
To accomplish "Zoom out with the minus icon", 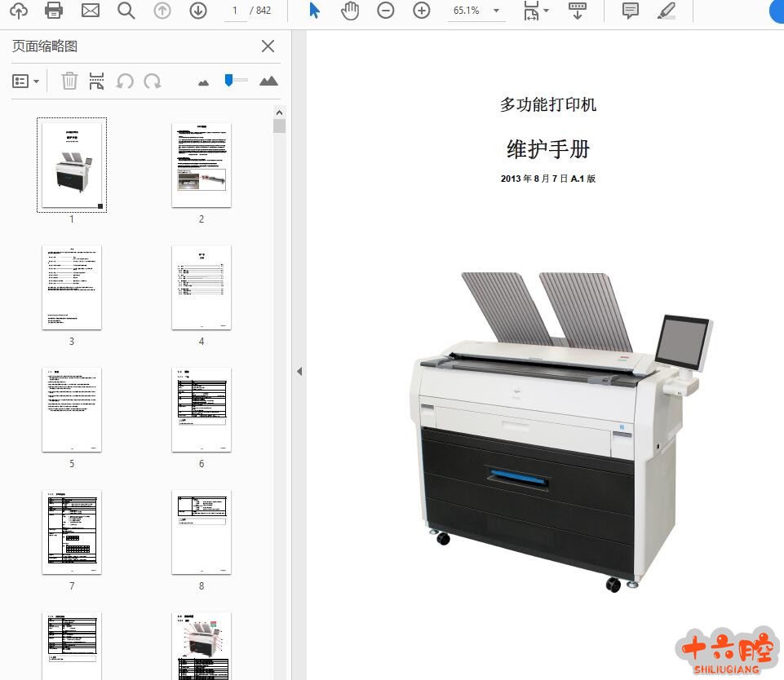I will [386, 11].
